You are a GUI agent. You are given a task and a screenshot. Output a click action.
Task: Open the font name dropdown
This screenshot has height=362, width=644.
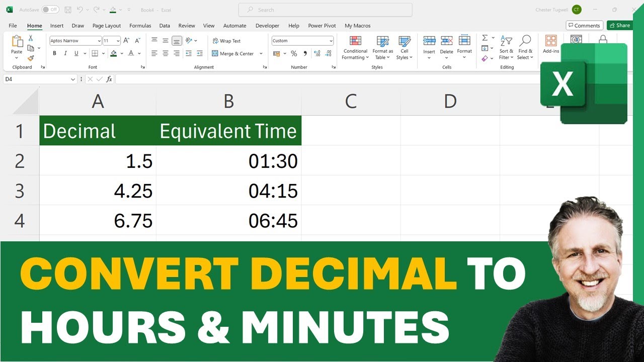[99, 41]
